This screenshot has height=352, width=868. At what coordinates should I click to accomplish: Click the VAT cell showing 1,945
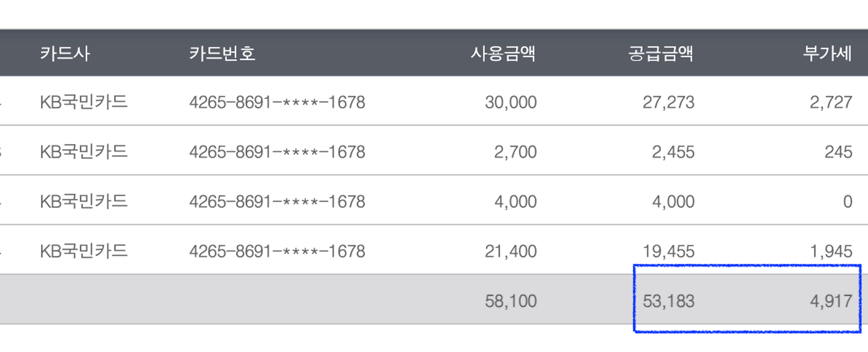pyautogui.click(x=831, y=251)
